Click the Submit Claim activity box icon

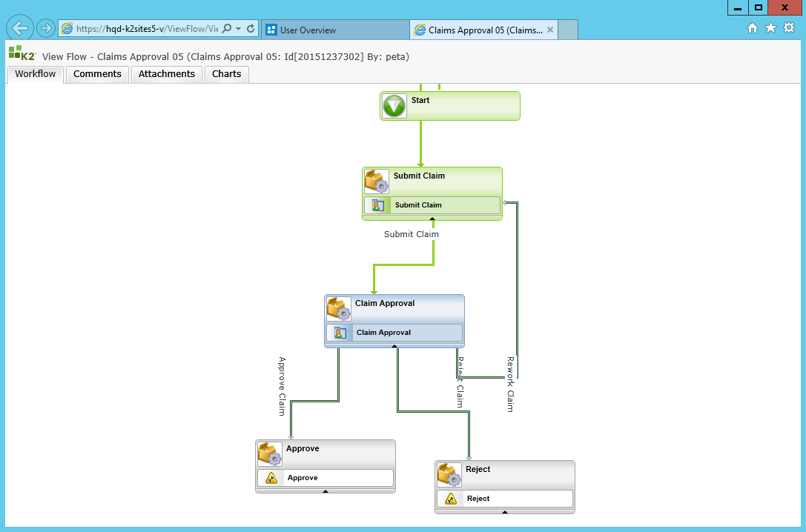[377, 182]
